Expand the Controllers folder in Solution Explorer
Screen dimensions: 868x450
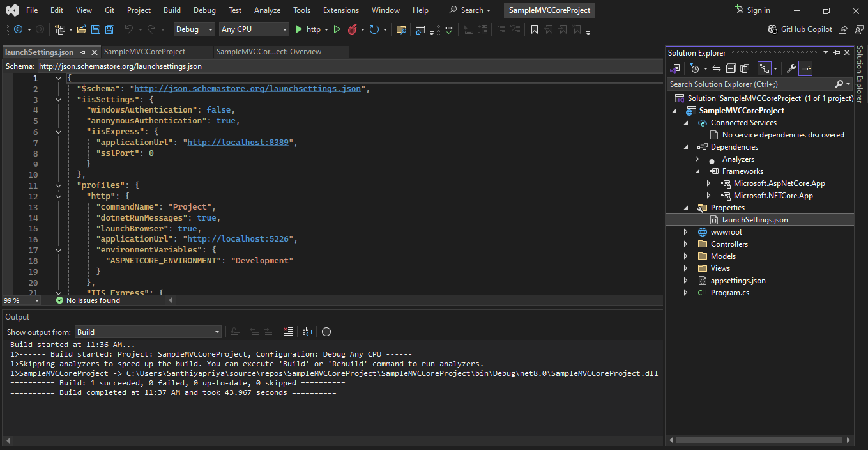click(686, 244)
